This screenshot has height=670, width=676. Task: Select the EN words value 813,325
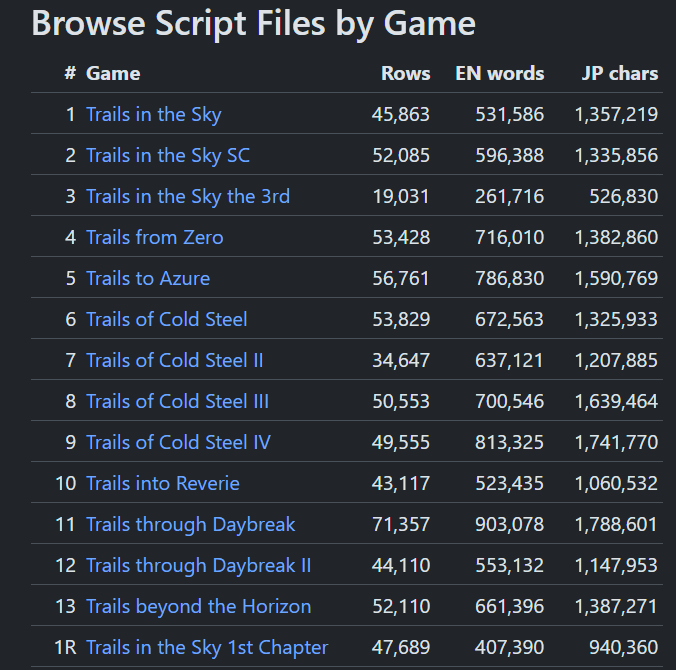(510, 442)
